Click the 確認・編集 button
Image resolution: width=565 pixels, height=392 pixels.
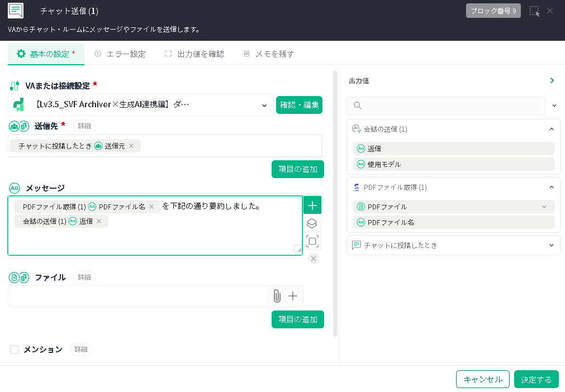(299, 105)
